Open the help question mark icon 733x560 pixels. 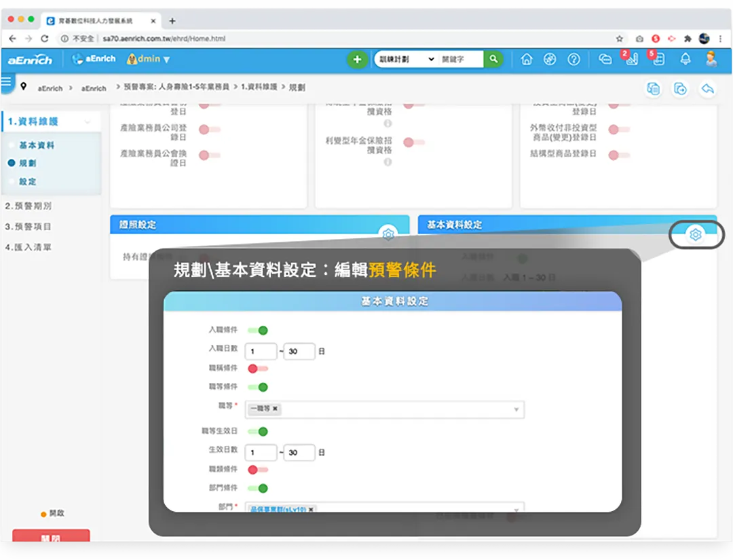click(574, 60)
